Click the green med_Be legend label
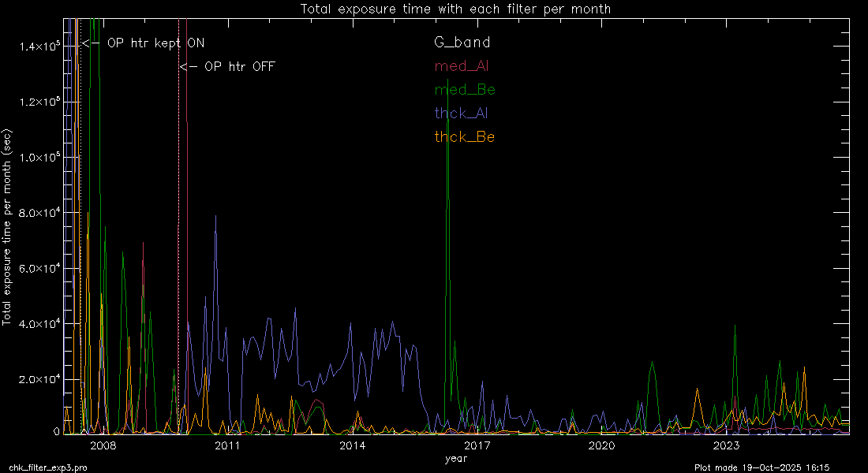 (465, 90)
